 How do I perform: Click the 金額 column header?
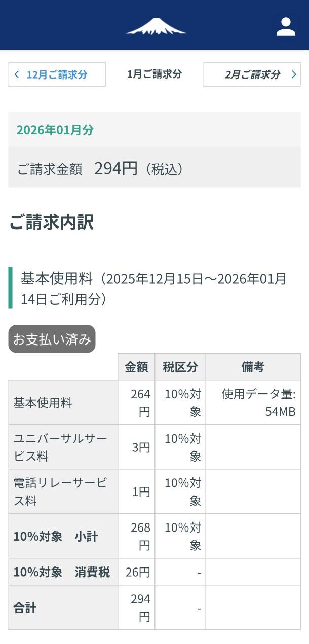click(x=136, y=367)
